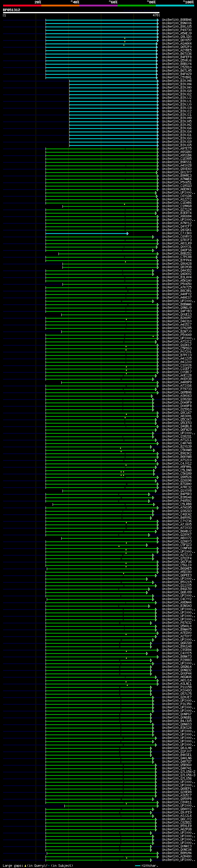
Task: Click the UniRef100_A4HFY2 hit label
Action: point(177,294)
